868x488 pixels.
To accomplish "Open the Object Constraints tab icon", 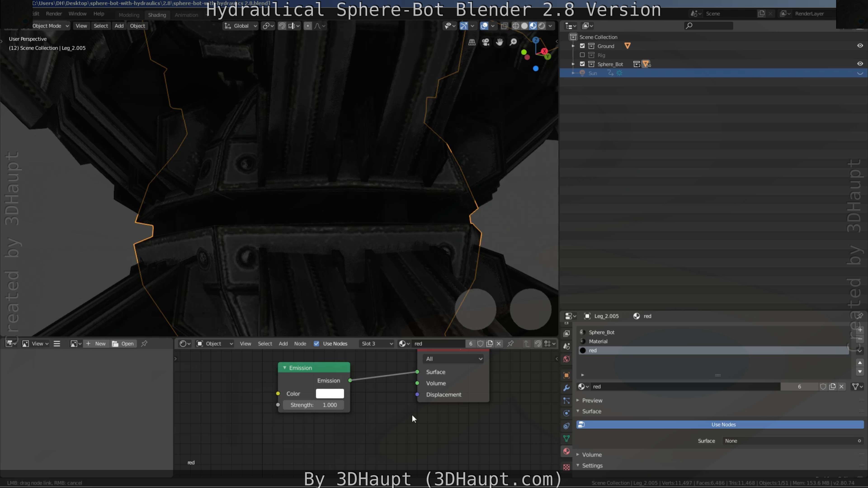I will tap(566, 426).
